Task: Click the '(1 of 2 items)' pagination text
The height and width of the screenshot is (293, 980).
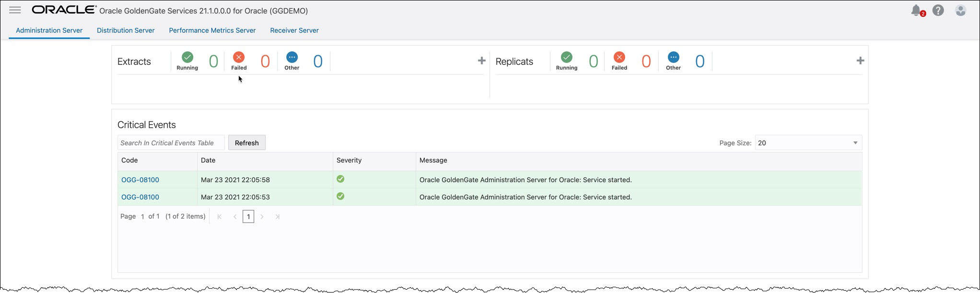Action: (186, 216)
